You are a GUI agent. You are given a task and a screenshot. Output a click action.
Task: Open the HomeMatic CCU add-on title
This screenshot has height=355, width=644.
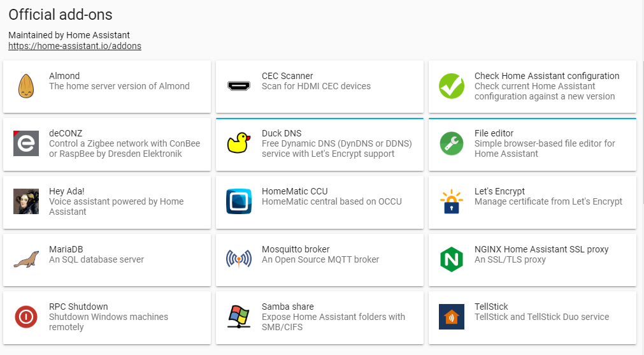pos(294,191)
